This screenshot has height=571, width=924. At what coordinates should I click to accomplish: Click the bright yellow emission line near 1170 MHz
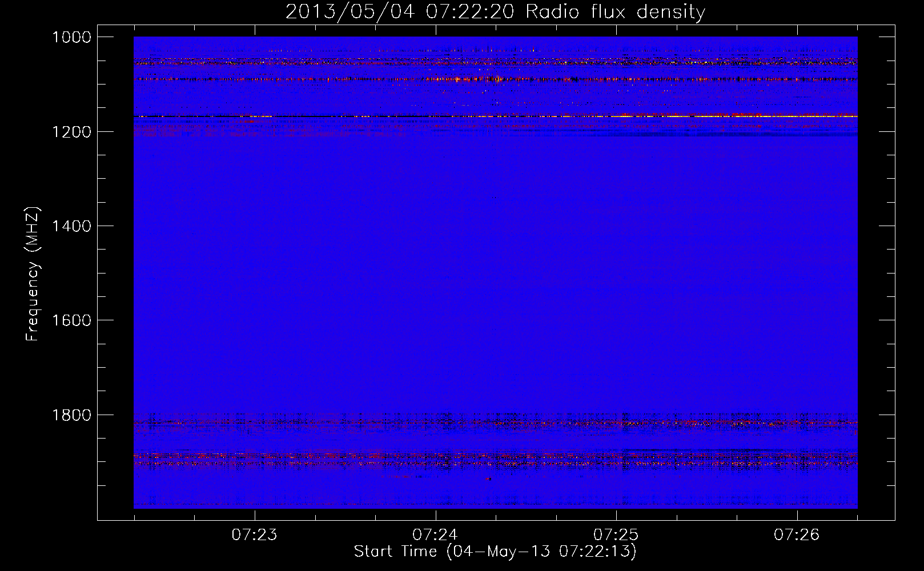(x=737, y=116)
